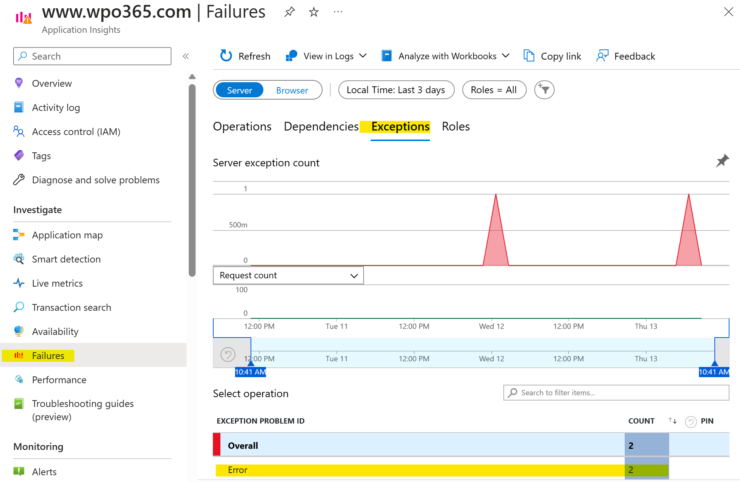Open Transaction search

click(x=71, y=307)
